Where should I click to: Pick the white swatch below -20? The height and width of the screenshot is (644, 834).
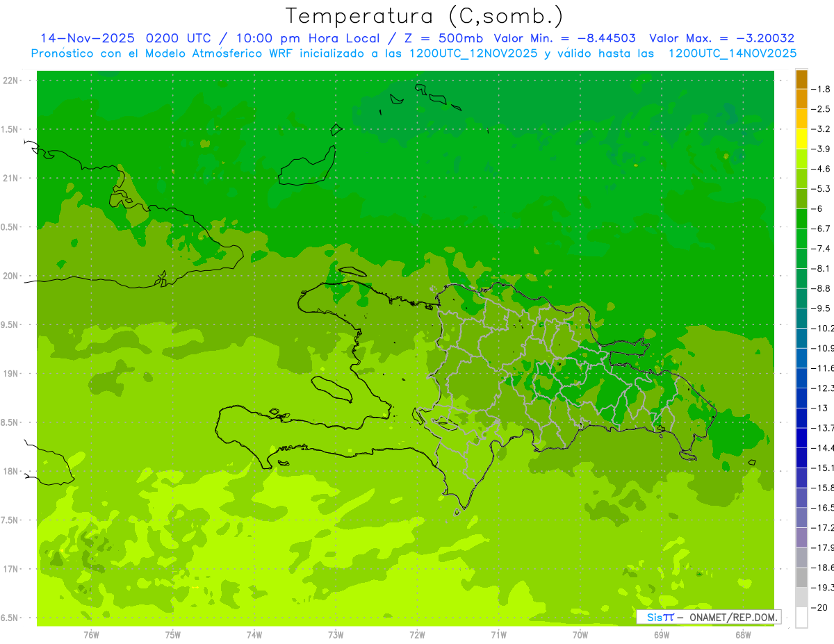coord(801,618)
